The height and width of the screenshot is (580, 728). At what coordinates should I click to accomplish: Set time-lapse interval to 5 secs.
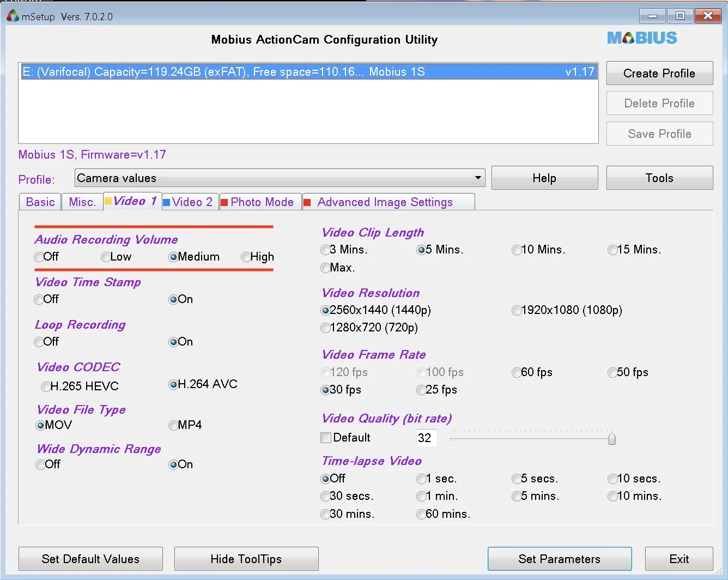(x=517, y=479)
